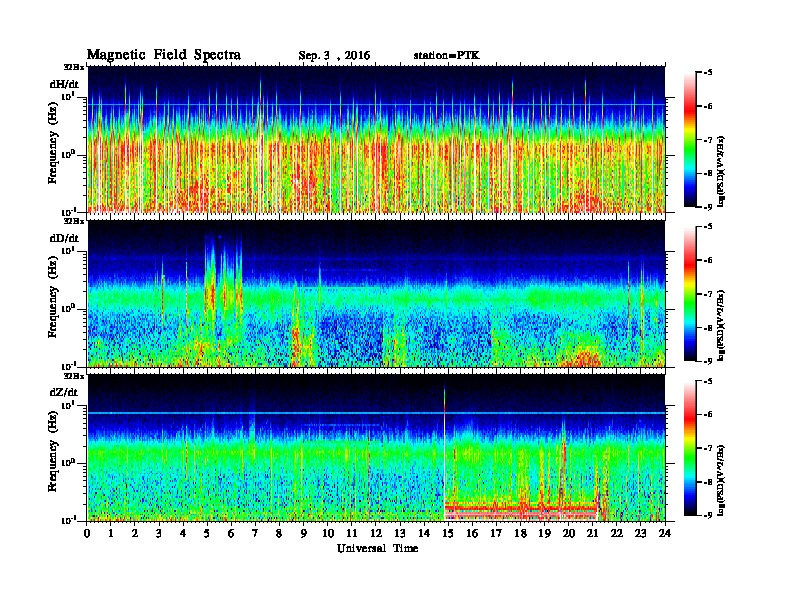
Task: Click the dZ/dt panel label
Action: click(64, 392)
